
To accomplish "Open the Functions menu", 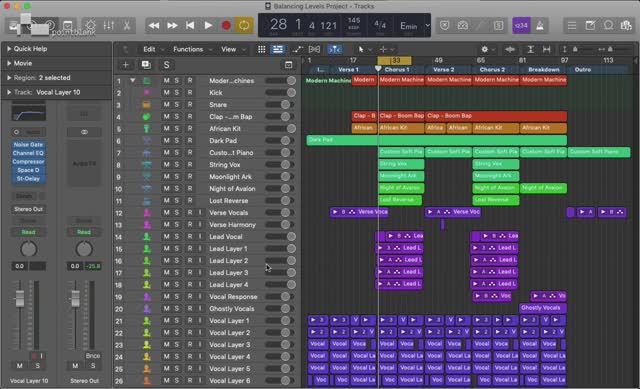I will tap(192, 49).
